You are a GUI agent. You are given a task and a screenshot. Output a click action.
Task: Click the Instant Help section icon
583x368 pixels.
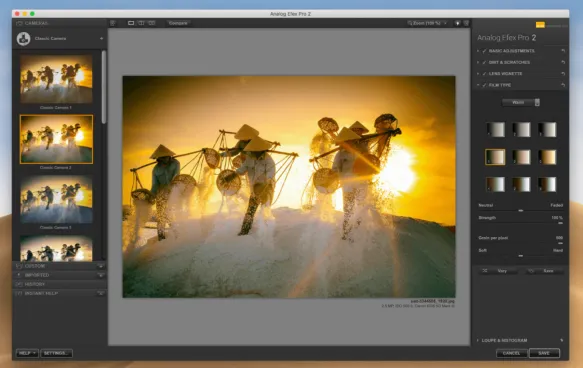pyautogui.click(x=20, y=293)
